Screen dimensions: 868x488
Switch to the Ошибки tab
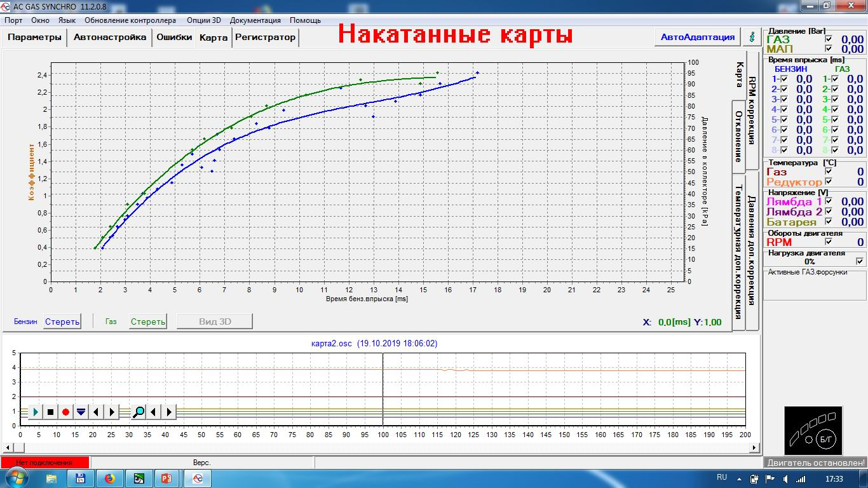click(x=174, y=37)
